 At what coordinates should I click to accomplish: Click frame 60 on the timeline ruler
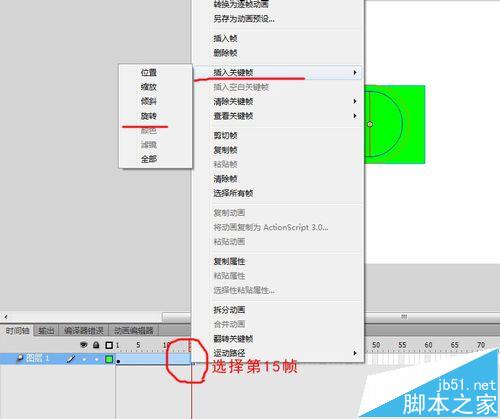click(x=428, y=345)
